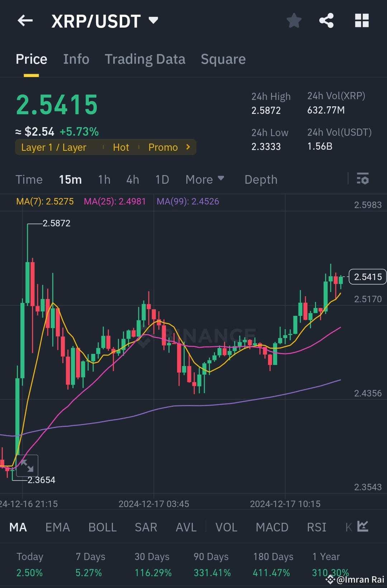The image size is (387, 588).
Task: Select the line chart icon next to K
Action: coord(363,527)
